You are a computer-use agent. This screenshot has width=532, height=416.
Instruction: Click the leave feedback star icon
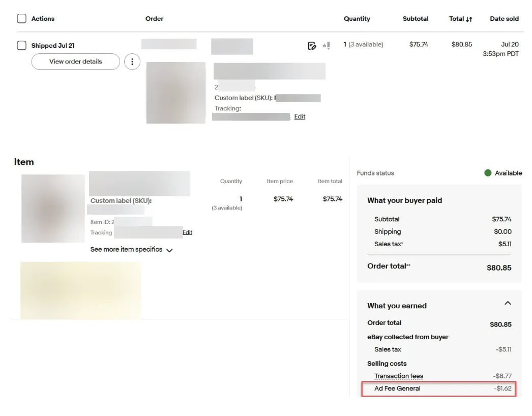[326, 45]
